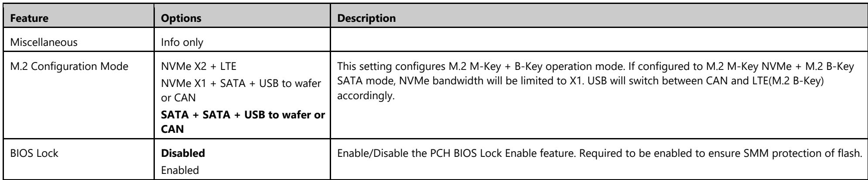The width and height of the screenshot is (868, 180).
Task: Click the Description column header
Action: tap(367, 19)
